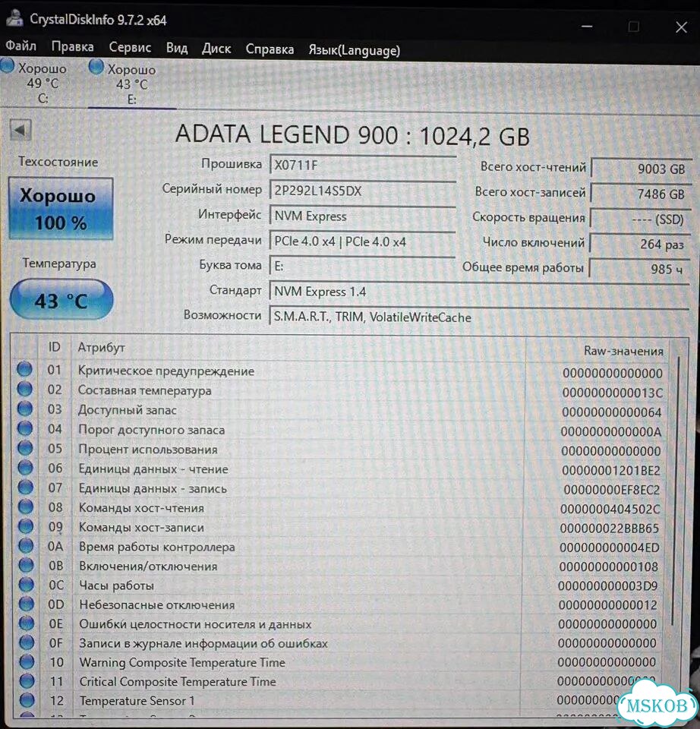The height and width of the screenshot is (729, 700).
Task: Click the standard field NVM Express 1.4
Action: pyautogui.click(x=479, y=292)
